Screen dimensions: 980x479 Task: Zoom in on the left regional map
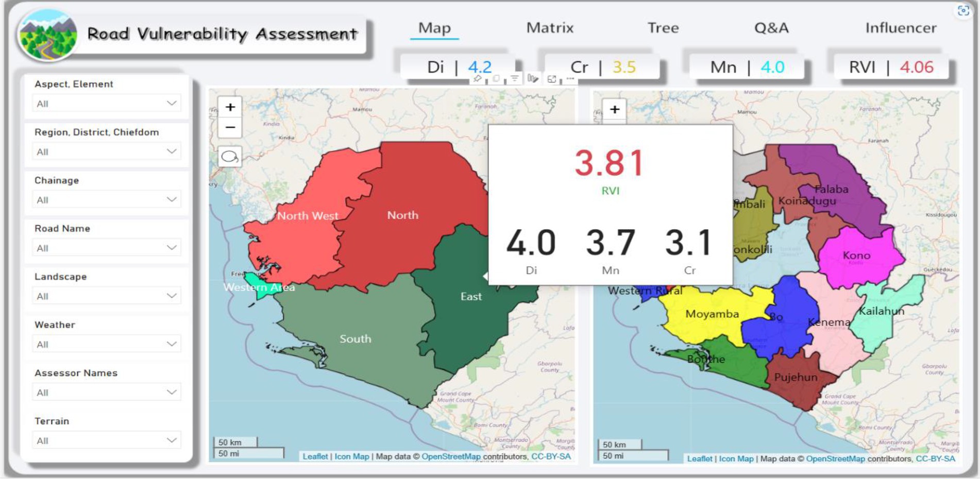pyautogui.click(x=230, y=107)
